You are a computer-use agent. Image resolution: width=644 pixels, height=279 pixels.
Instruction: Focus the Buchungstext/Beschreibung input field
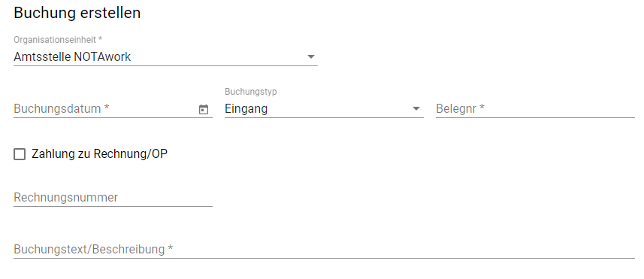point(324,250)
